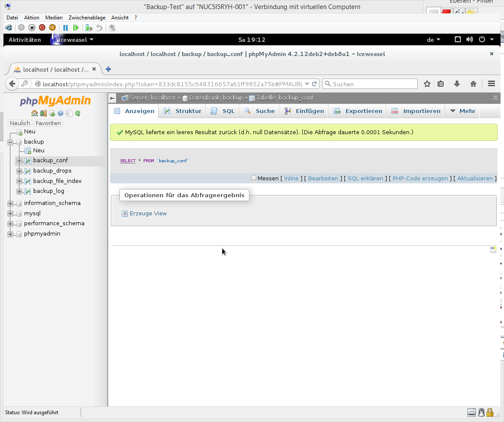Screen dimensions: 504x422
Task: Open the Ansicht menu
Action: (x=120, y=18)
